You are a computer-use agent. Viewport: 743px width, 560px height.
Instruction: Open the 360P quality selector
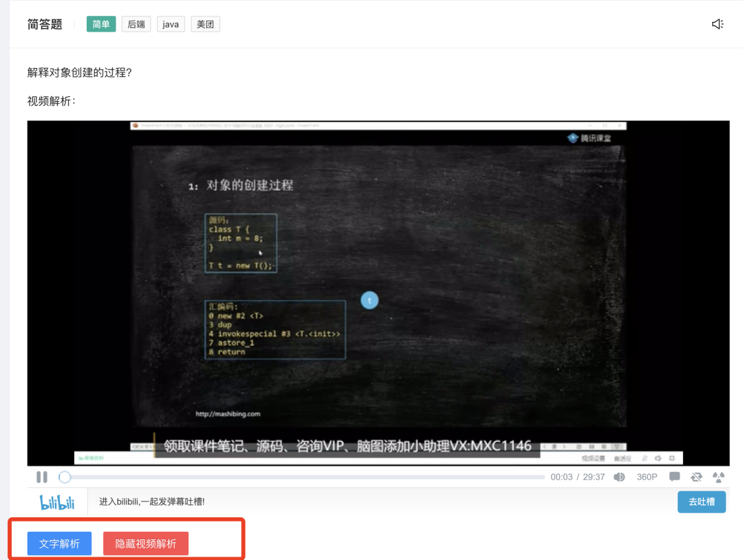coord(647,477)
